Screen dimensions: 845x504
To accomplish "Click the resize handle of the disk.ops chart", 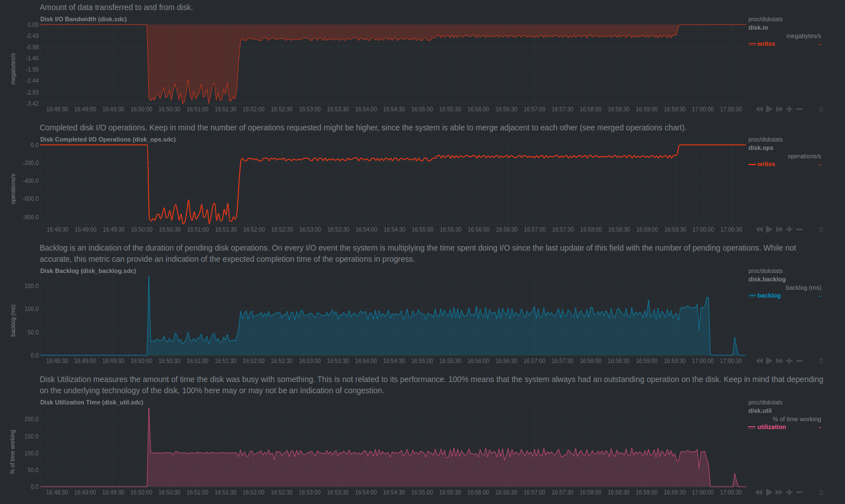I will (x=821, y=229).
